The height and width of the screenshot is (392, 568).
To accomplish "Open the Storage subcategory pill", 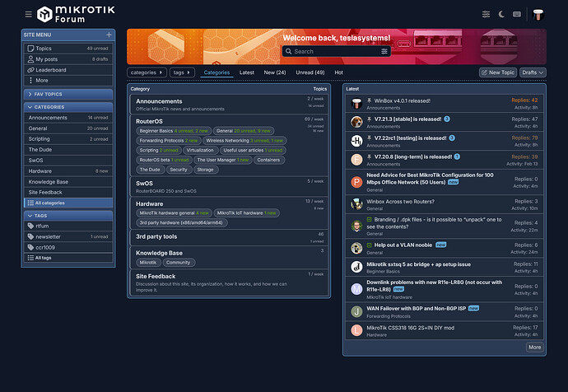I will click(x=206, y=170).
